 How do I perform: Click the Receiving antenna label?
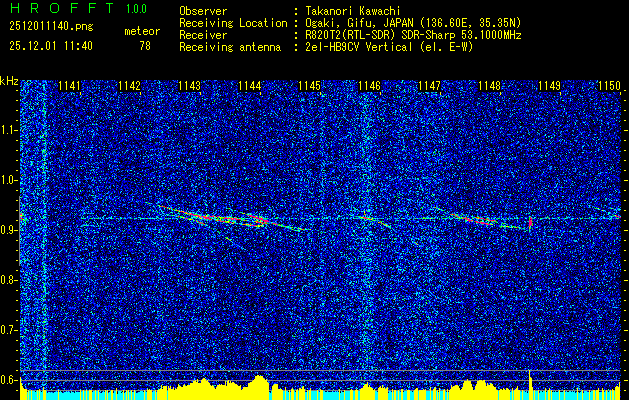pyautogui.click(x=230, y=47)
